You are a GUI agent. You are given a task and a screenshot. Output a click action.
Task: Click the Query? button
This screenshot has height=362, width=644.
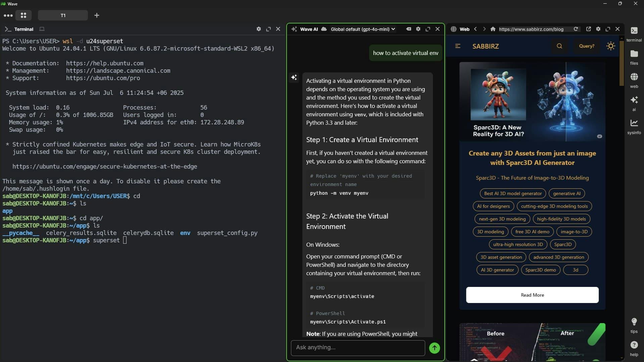click(587, 46)
